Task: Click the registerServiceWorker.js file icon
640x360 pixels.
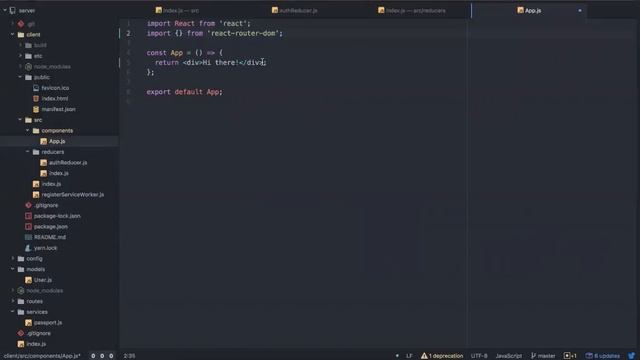Action: 36,195
